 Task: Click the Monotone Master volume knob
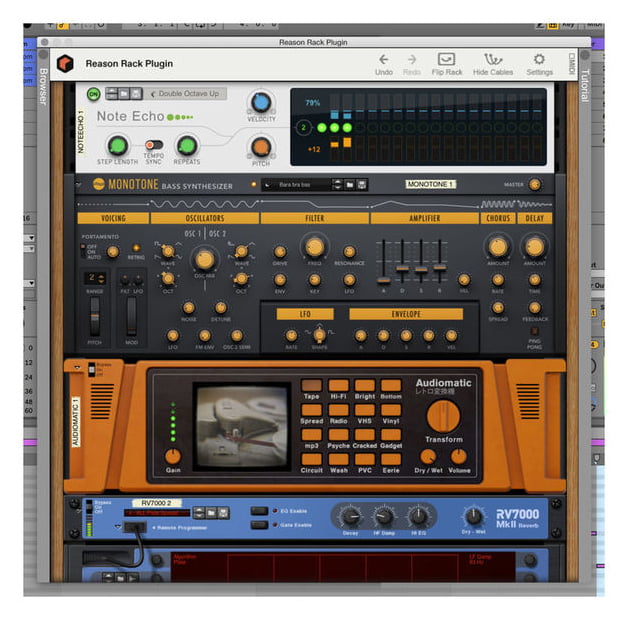coord(535,185)
